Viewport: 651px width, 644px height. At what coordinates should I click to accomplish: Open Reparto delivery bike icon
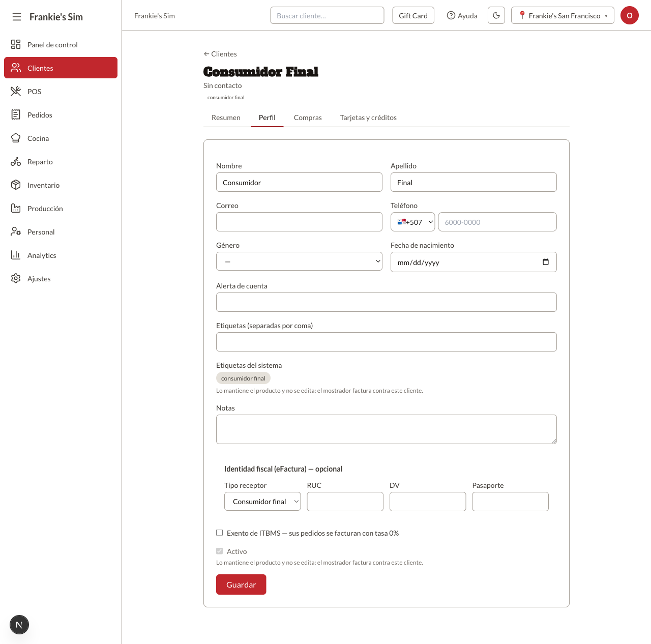tap(16, 162)
